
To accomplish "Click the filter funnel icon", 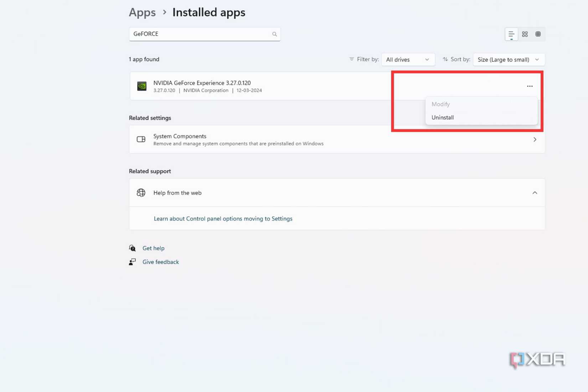I will click(x=351, y=59).
